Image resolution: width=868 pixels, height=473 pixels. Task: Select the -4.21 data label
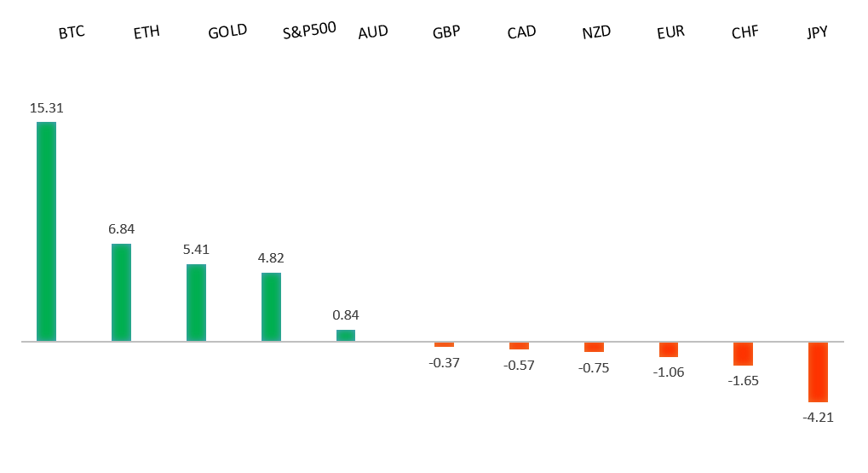818,417
